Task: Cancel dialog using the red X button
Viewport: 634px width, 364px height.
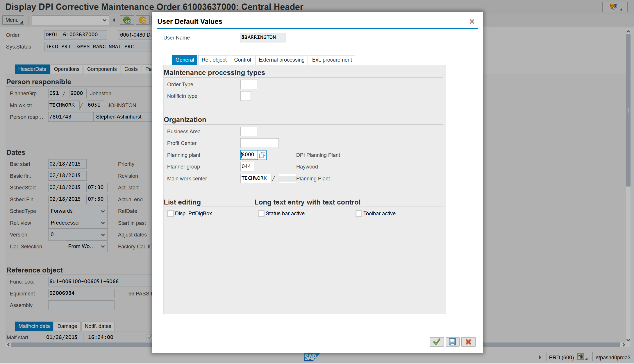Action: click(x=468, y=342)
